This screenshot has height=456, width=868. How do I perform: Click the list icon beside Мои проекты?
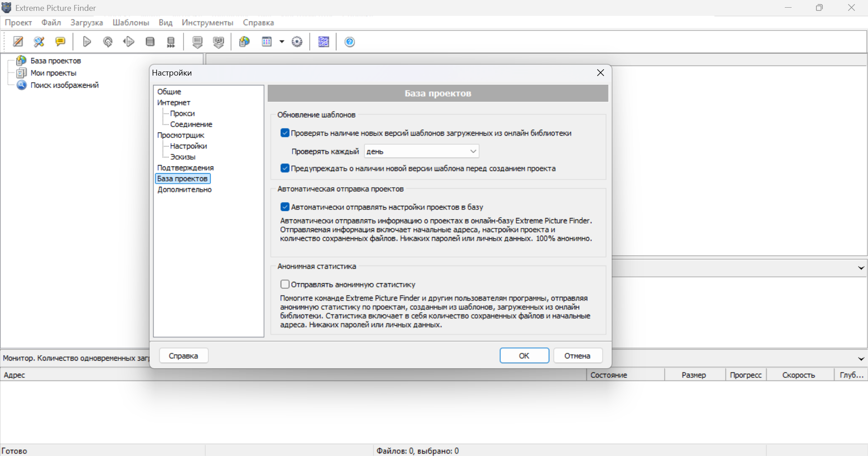click(21, 73)
